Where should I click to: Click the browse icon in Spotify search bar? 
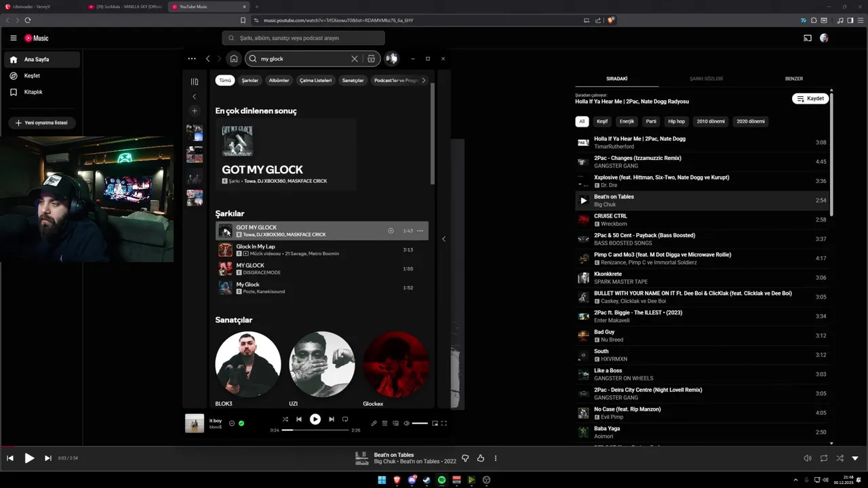click(x=371, y=59)
